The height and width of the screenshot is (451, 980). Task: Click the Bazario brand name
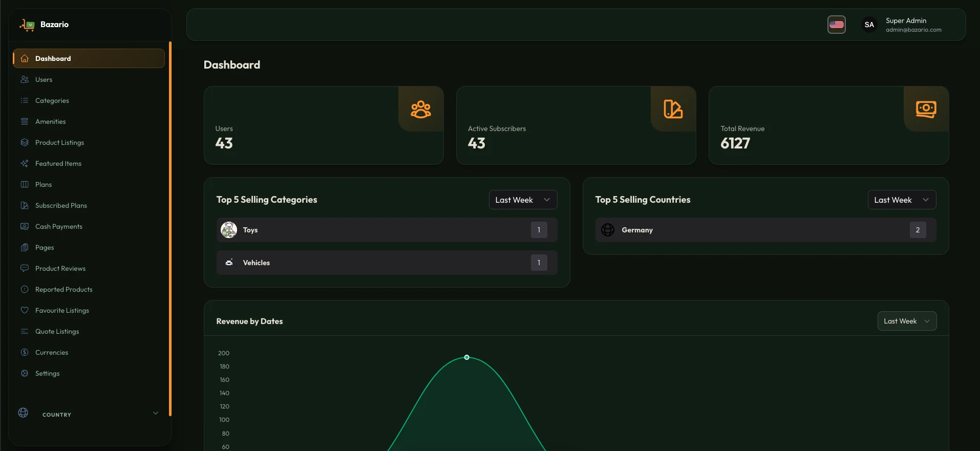(54, 25)
